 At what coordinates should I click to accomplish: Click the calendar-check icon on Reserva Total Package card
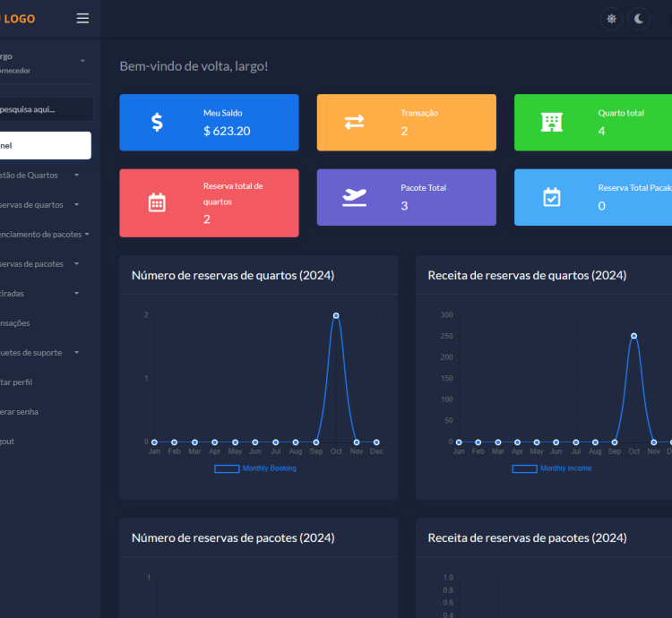click(552, 198)
